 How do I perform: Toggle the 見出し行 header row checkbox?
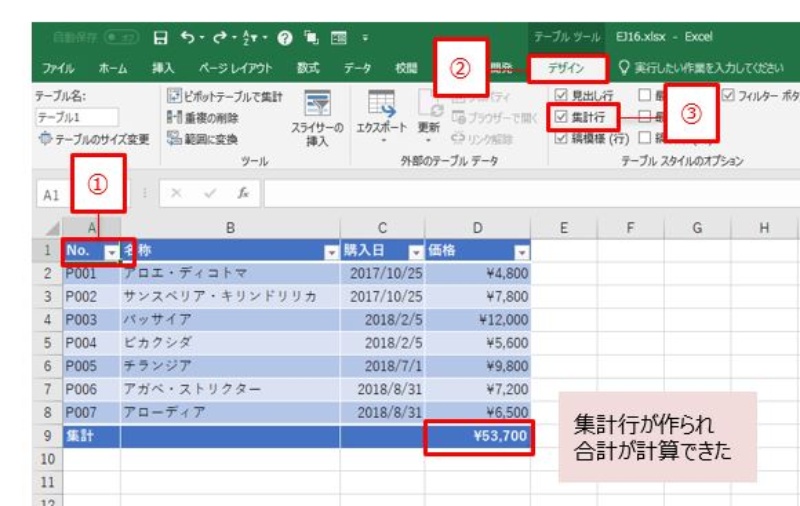[561, 96]
